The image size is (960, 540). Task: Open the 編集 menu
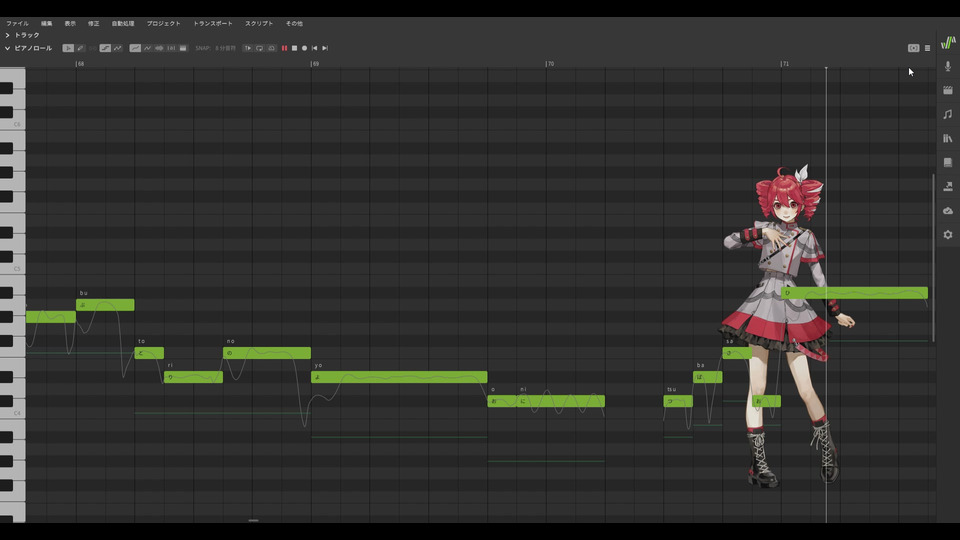click(47, 23)
